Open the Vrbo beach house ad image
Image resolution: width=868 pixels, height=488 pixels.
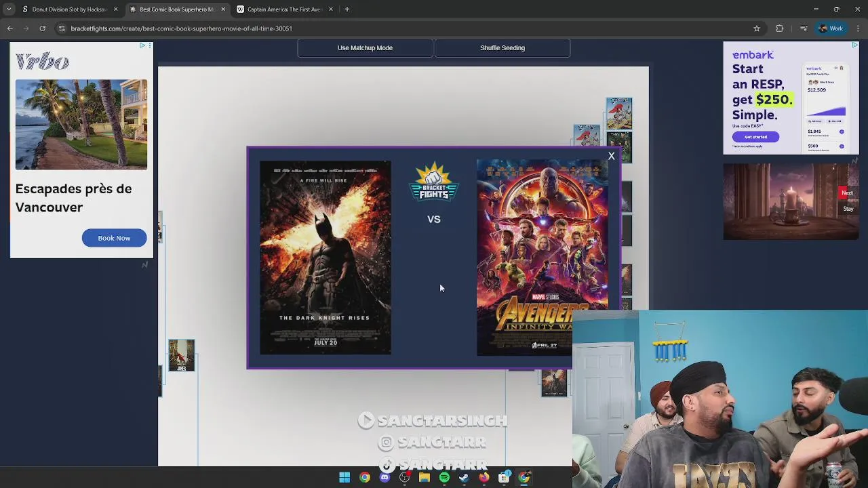tap(81, 125)
